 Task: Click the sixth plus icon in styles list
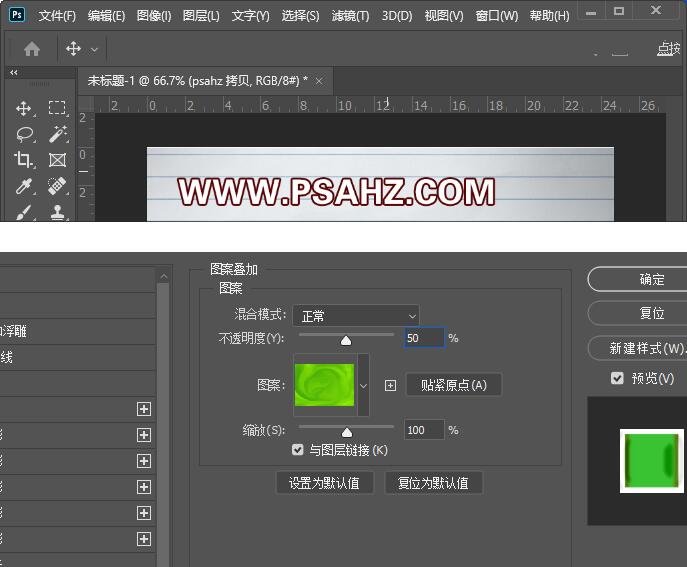coord(144,539)
